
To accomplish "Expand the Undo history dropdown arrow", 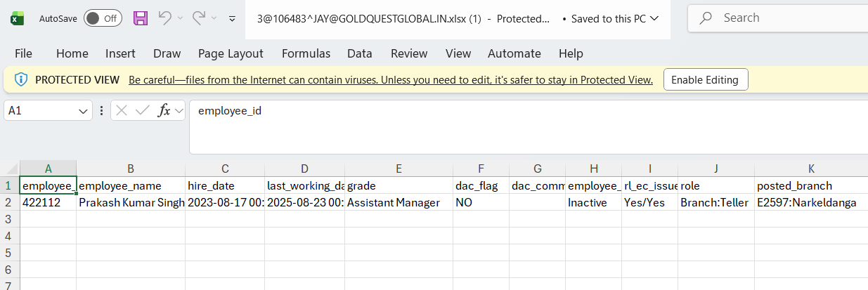I will coord(181,19).
